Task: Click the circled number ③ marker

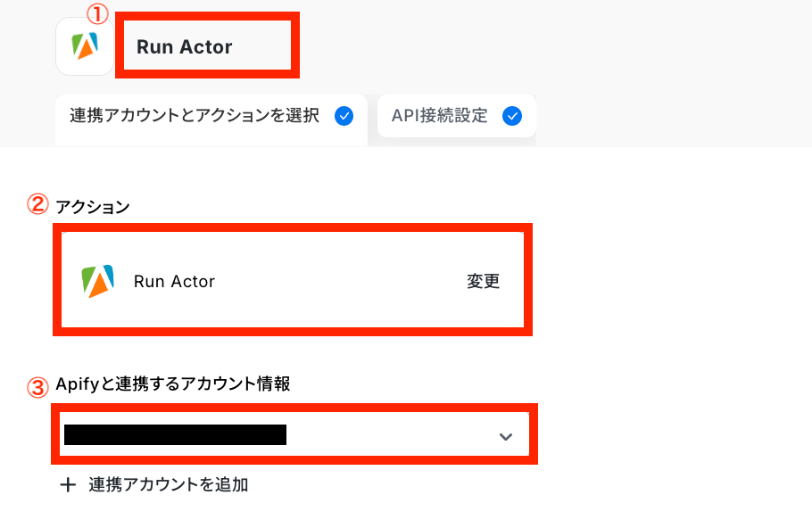Action: pyautogui.click(x=37, y=387)
